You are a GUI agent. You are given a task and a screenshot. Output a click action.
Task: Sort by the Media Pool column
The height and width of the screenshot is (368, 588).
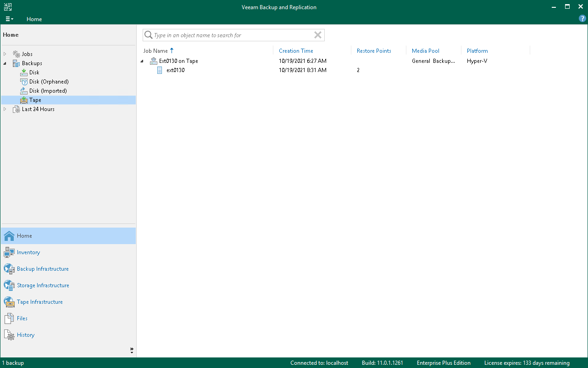coord(426,51)
